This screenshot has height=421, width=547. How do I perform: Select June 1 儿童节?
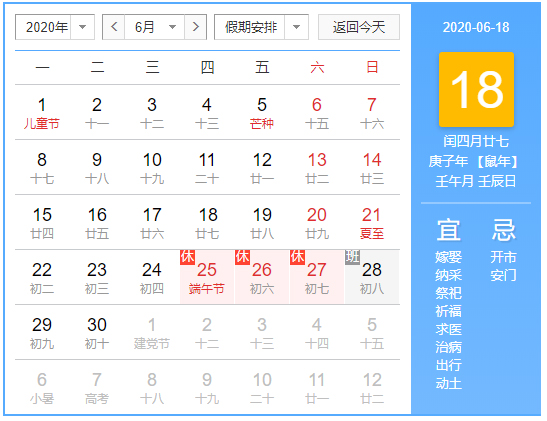point(42,112)
